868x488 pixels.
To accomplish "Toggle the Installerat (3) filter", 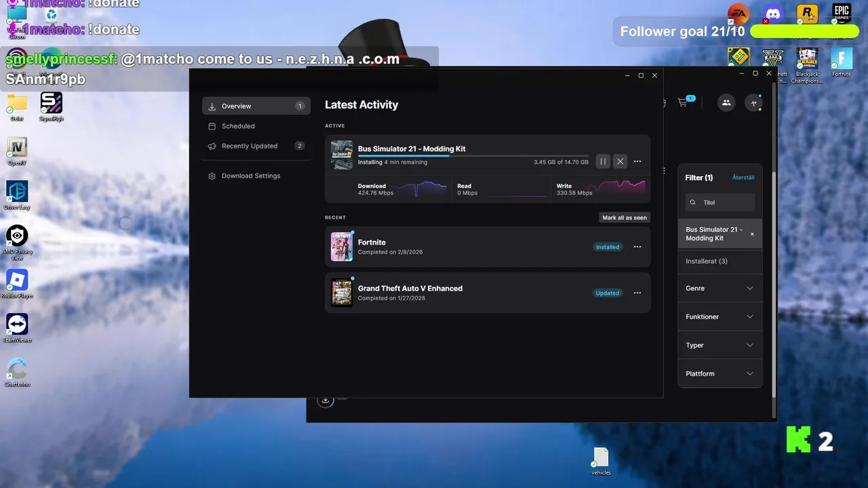I will (719, 261).
